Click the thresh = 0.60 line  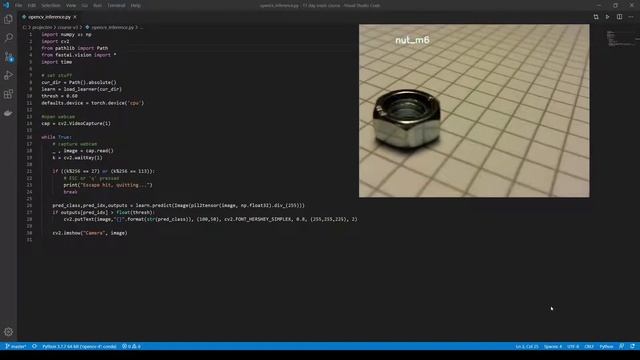click(59, 96)
